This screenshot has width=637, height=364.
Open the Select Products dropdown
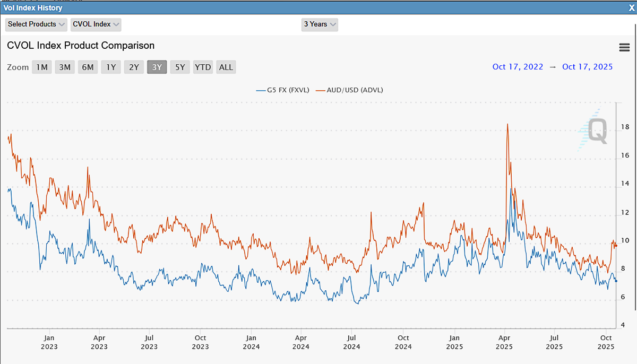click(36, 24)
